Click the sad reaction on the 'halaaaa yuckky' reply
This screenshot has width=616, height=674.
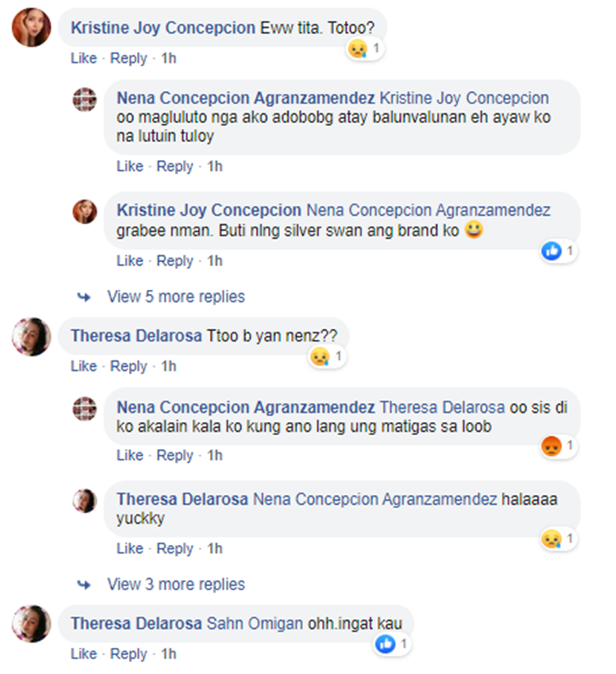pyautogui.click(x=552, y=539)
